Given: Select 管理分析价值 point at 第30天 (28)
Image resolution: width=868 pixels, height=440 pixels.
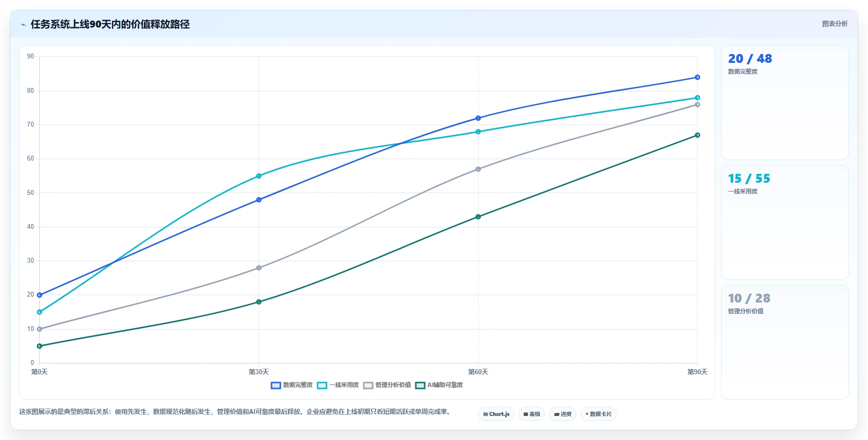Looking at the screenshot, I should tap(259, 268).
